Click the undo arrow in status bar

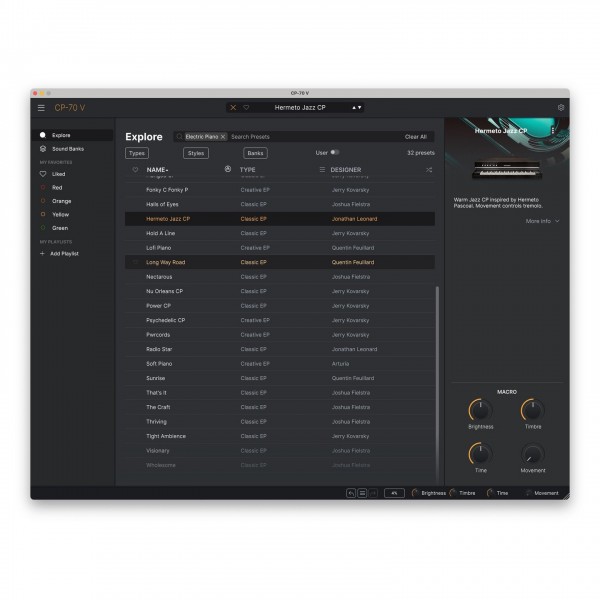point(351,493)
